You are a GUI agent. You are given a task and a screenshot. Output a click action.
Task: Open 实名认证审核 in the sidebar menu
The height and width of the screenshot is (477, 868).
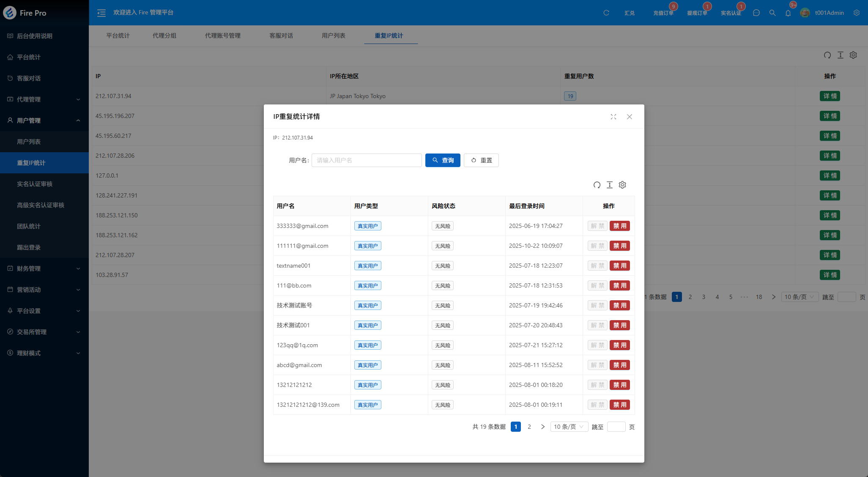35,184
